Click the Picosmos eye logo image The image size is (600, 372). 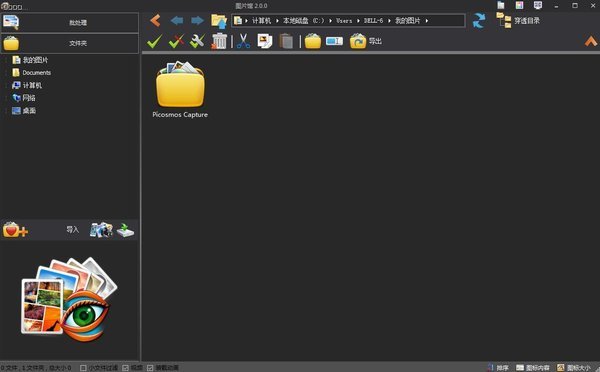(69, 299)
